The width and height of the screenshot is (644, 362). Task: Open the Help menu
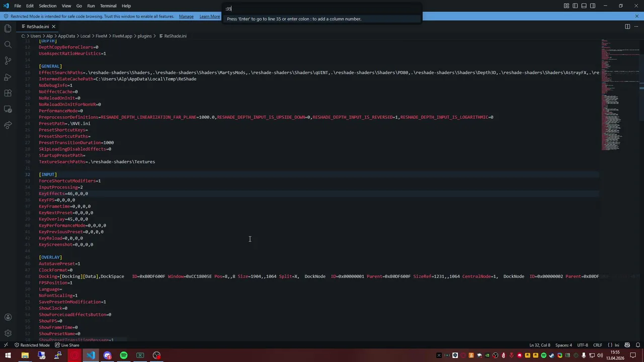click(x=126, y=6)
